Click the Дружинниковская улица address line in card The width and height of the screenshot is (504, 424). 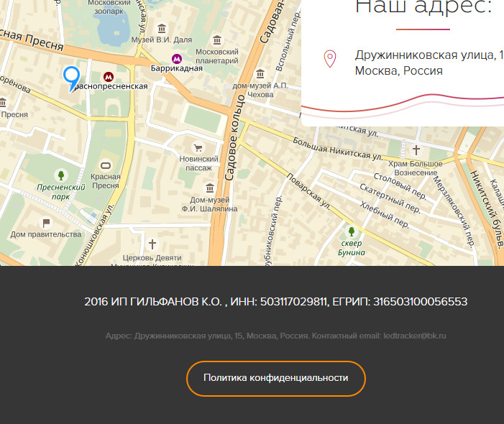[x=429, y=55]
